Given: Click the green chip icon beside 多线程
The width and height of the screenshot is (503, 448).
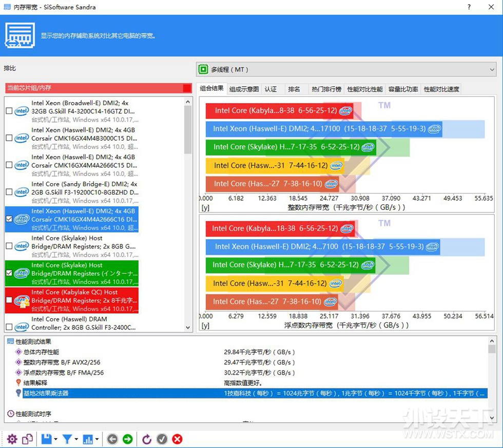Looking at the screenshot, I should (203, 69).
